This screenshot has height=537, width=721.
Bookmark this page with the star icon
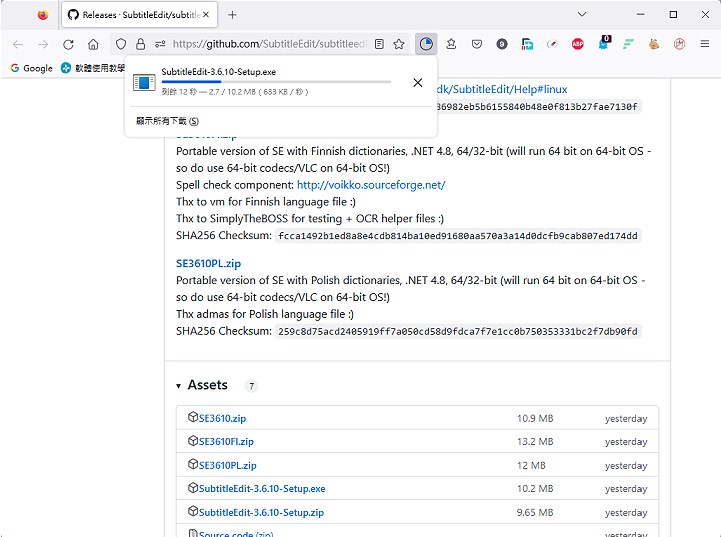point(399,44)
